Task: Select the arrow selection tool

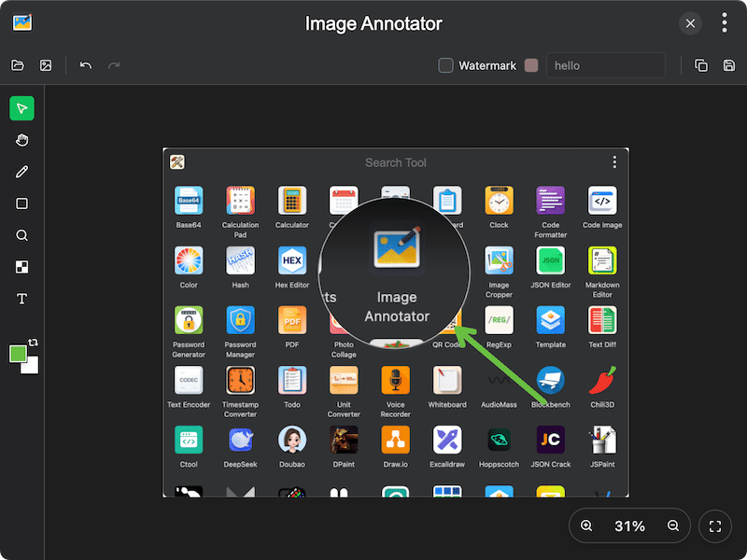Action: click(x=21, y=108)
